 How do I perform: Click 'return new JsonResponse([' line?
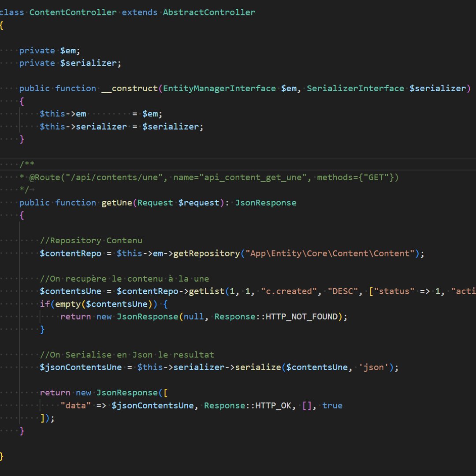click(x=104, y=393)
